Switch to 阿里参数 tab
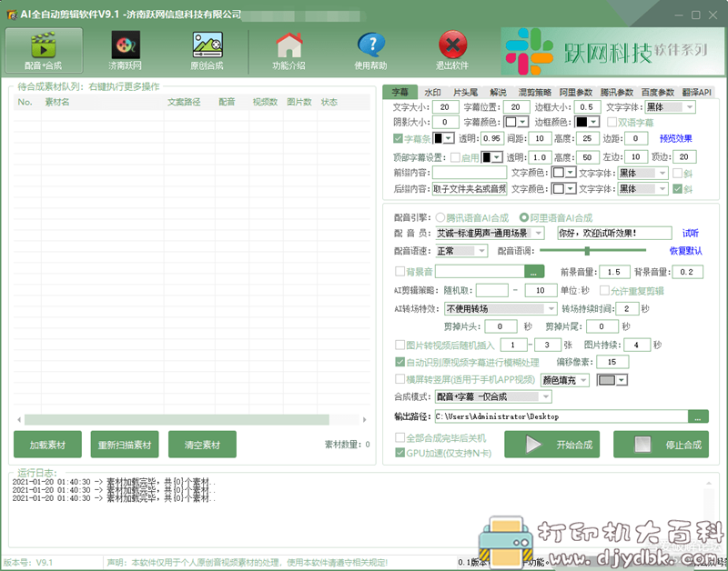The image size is (728, 571). pos(576,93)
